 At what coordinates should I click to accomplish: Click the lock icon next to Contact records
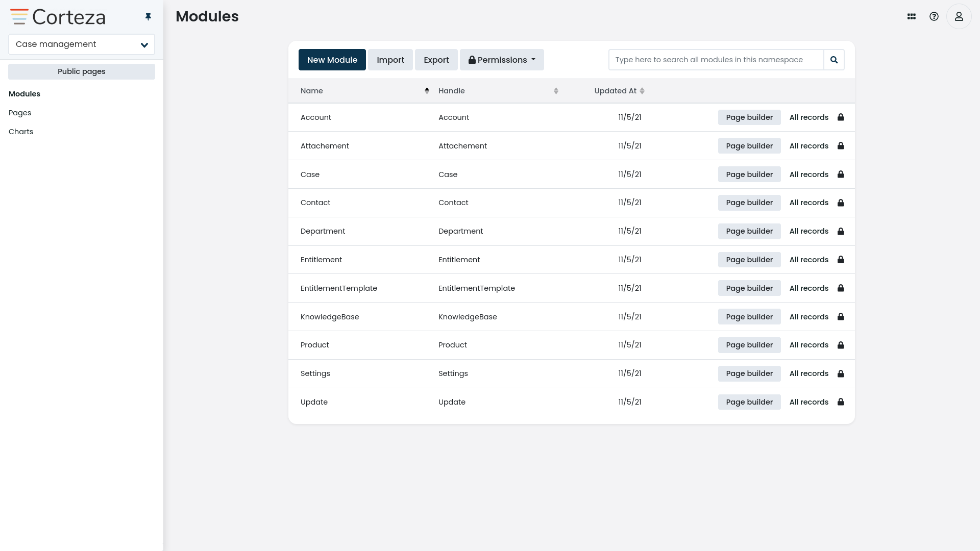[840, 203]
